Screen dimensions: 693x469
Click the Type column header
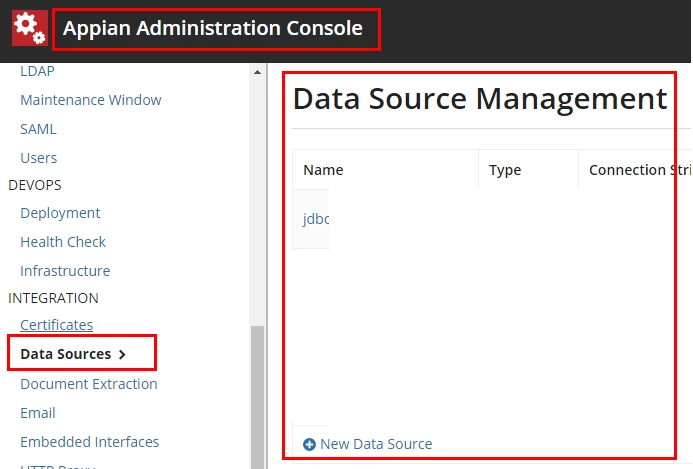point(505,170)
